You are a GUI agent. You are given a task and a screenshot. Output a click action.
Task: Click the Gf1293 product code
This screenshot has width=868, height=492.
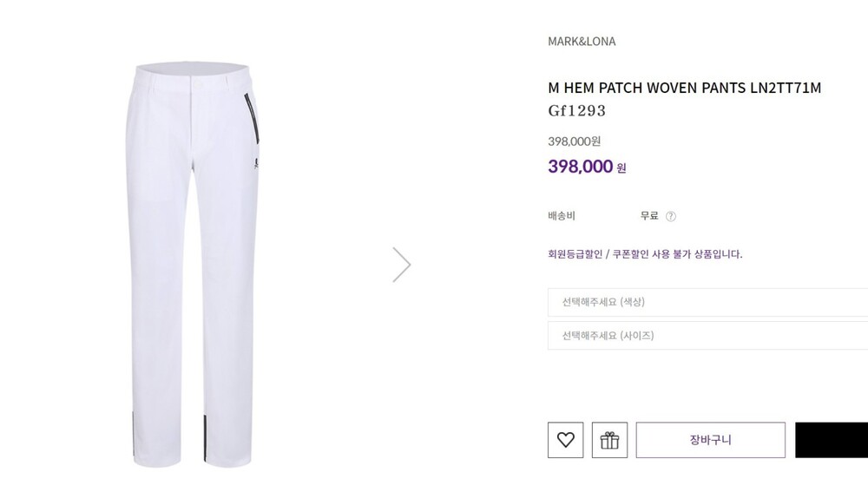tap(576, 111)
